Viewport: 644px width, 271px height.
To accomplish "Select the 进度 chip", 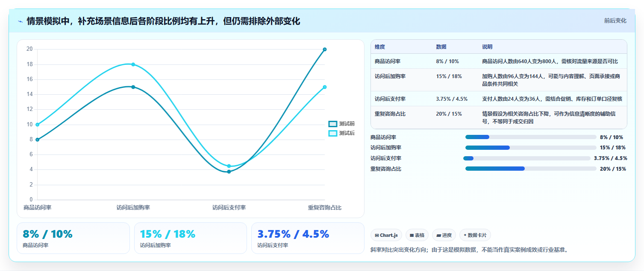I will (x=444, y=235).
